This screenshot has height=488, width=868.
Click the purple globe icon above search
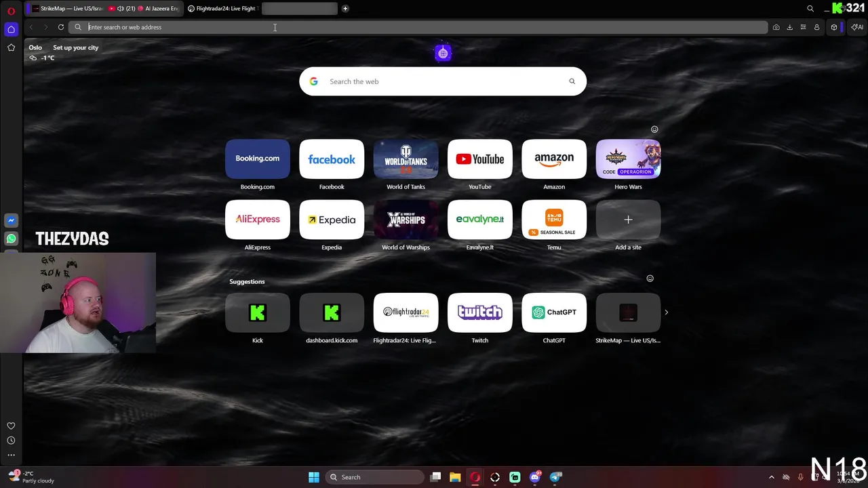point(443,53)
